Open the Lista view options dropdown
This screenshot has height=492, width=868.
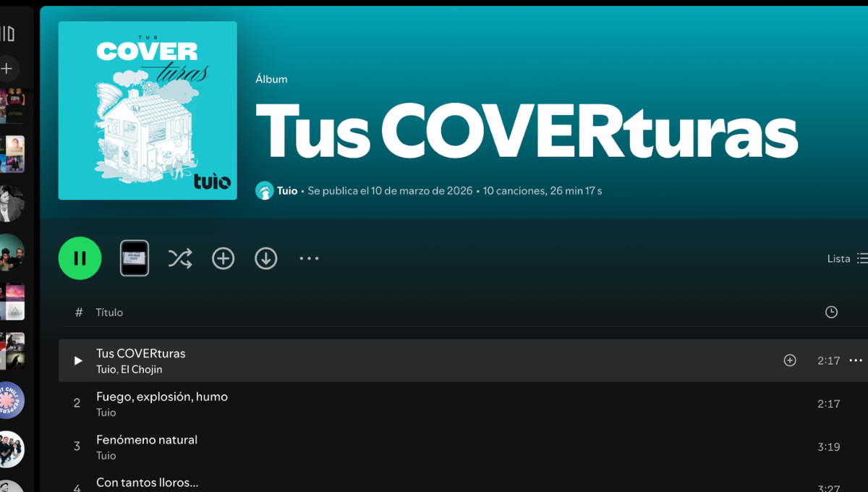[x=846, y=258]
